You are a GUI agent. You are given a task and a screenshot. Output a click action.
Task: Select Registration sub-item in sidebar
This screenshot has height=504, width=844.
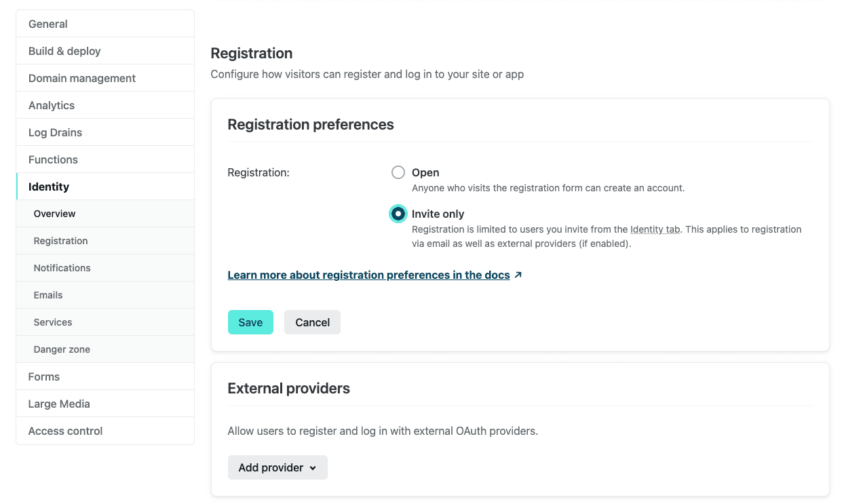(x=105, y=241)
